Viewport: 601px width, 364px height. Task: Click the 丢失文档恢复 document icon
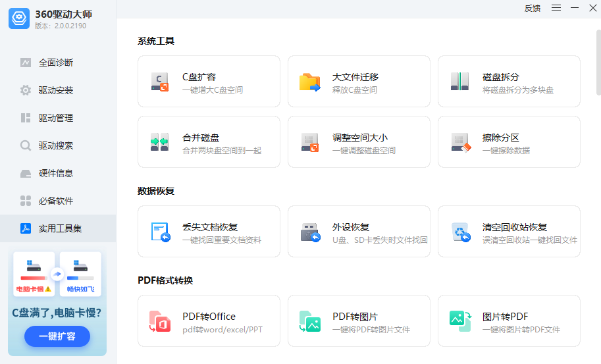[x=161, y=232]
